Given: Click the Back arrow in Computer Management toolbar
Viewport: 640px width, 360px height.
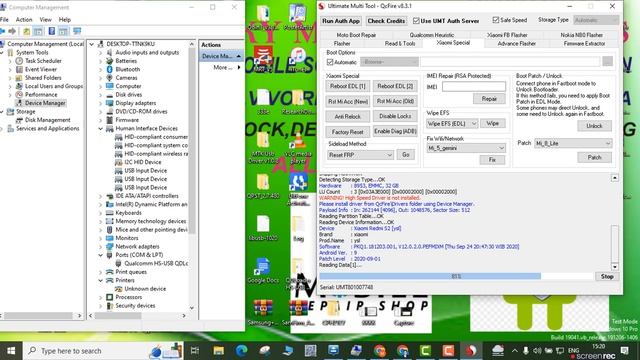Looking at the screenshot, I should point(2,31).
